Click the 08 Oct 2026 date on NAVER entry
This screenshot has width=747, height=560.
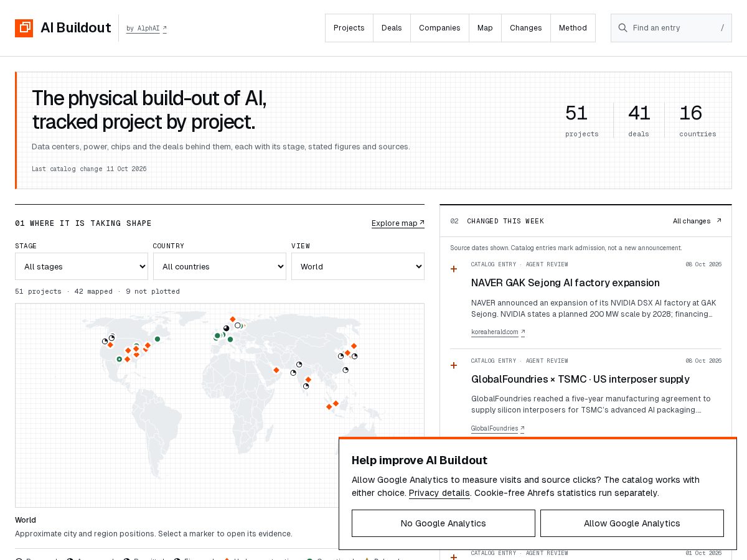[703, 264]
